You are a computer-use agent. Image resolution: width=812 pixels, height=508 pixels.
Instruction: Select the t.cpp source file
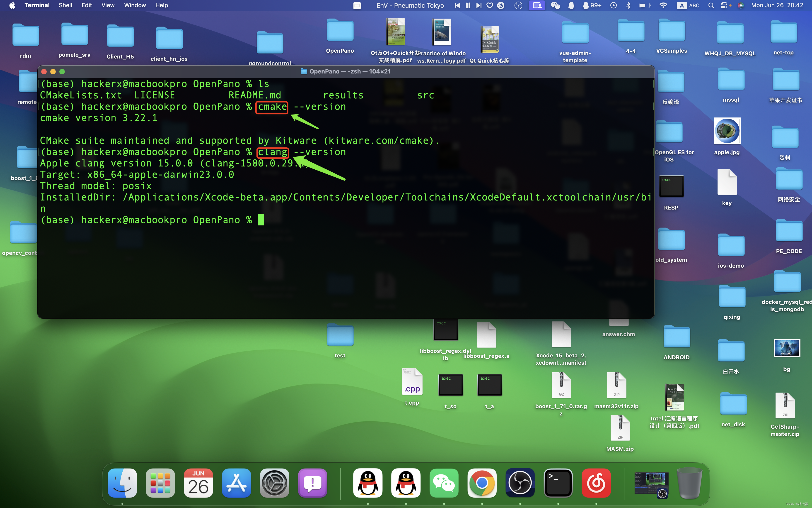point(412,386)
